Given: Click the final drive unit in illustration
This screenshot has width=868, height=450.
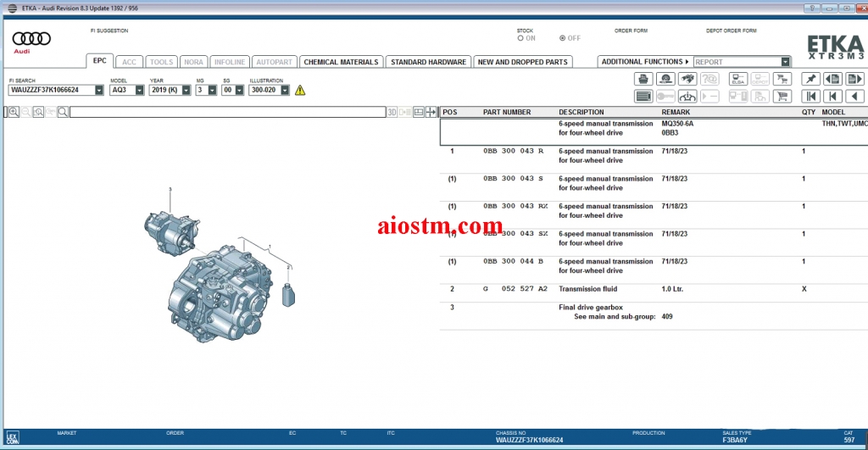Looking at the screenshot, I should [x=171, y=233].
